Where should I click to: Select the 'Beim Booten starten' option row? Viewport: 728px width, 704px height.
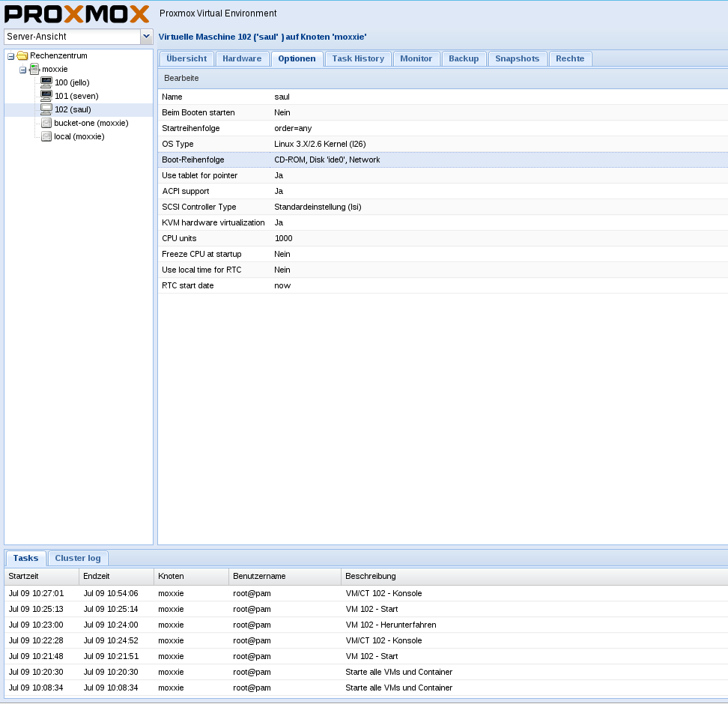442,112
